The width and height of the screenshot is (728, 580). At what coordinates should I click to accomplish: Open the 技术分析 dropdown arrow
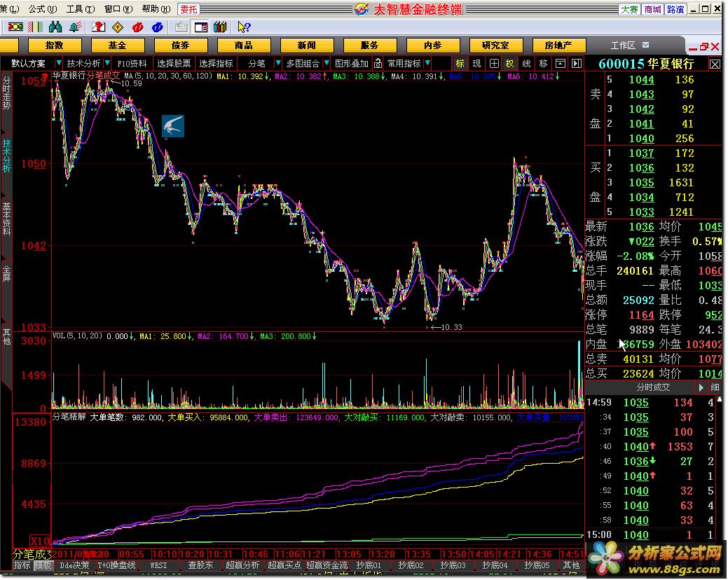[x=107, y=63]
